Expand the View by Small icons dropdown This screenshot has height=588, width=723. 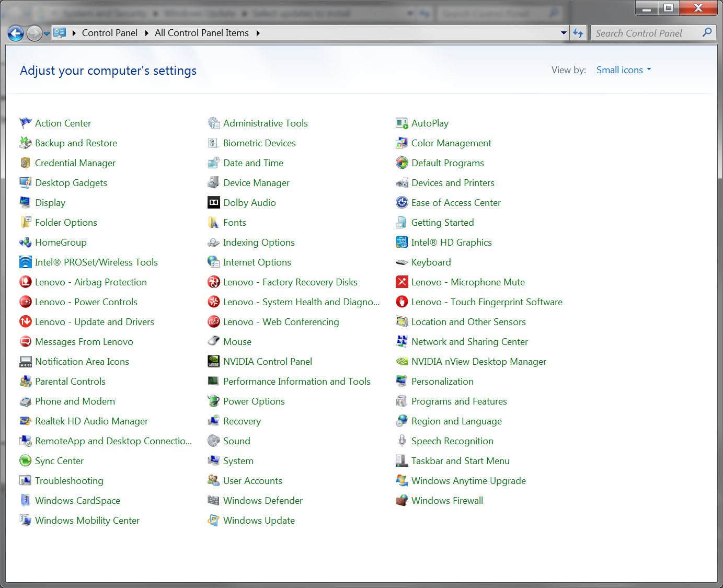tap(624, 70)
